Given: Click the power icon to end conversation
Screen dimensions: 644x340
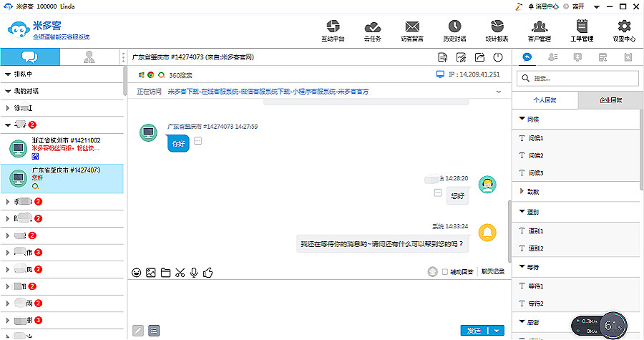Looking at the screenshot, I should click(498, 57).
